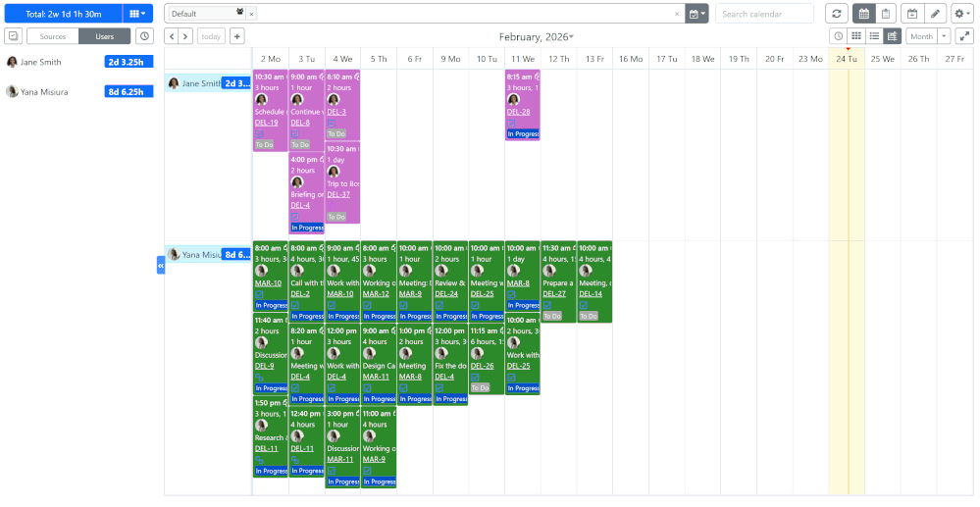Select the grid calendar view
The height and width of the screenshot is (507, 980).
[x=856, y=36]
